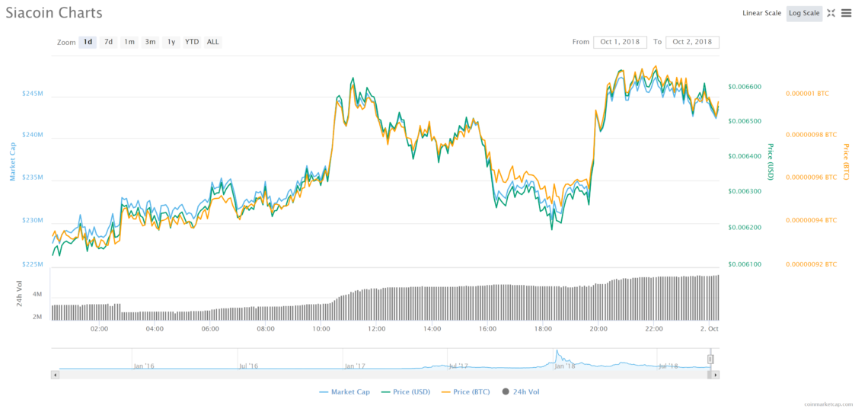The width and height of the screenshot is (868, 409).
Task: Click the 20:00 time axis label
Action: click(x=598, y=328)
